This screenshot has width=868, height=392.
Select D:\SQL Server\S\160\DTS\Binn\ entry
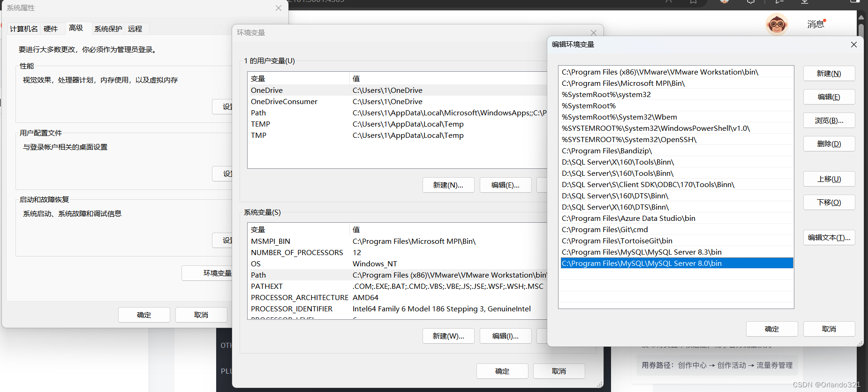pos(676,196)
